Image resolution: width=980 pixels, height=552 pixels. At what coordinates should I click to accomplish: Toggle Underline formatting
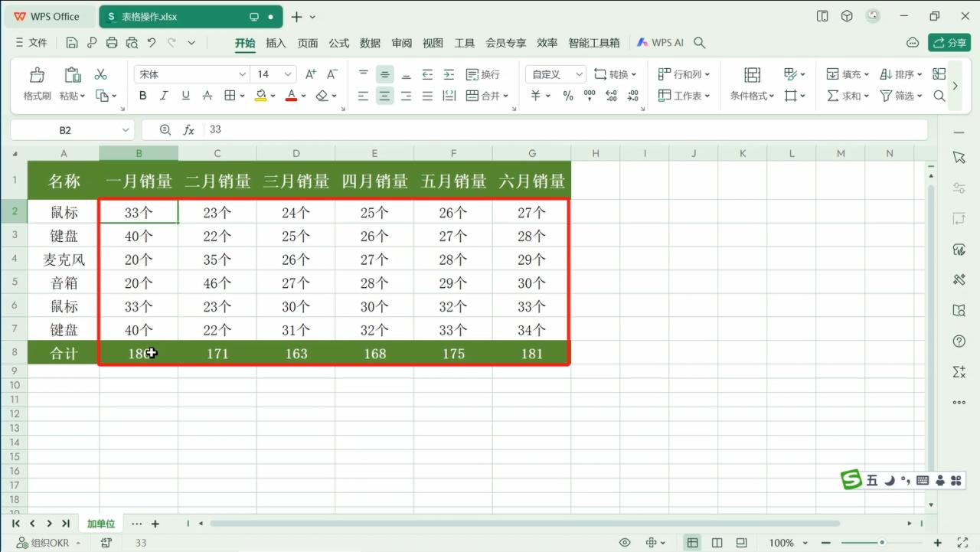[185, 96]
